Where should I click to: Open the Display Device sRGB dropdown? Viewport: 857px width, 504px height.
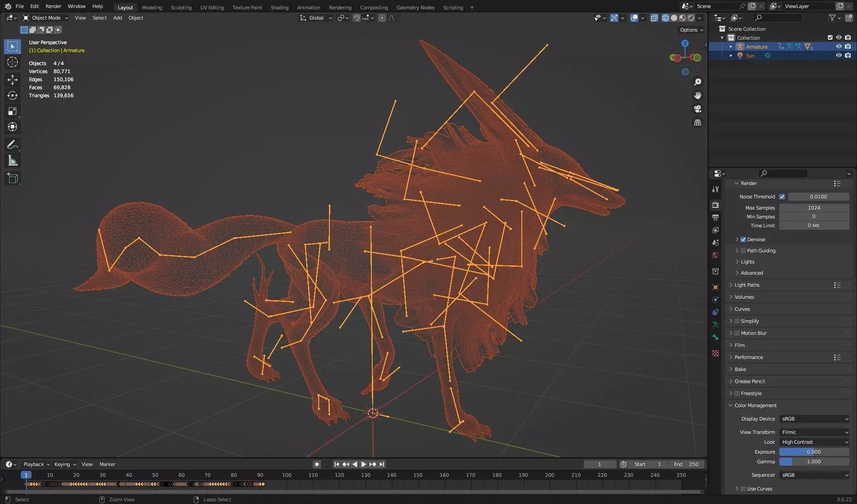814,419
